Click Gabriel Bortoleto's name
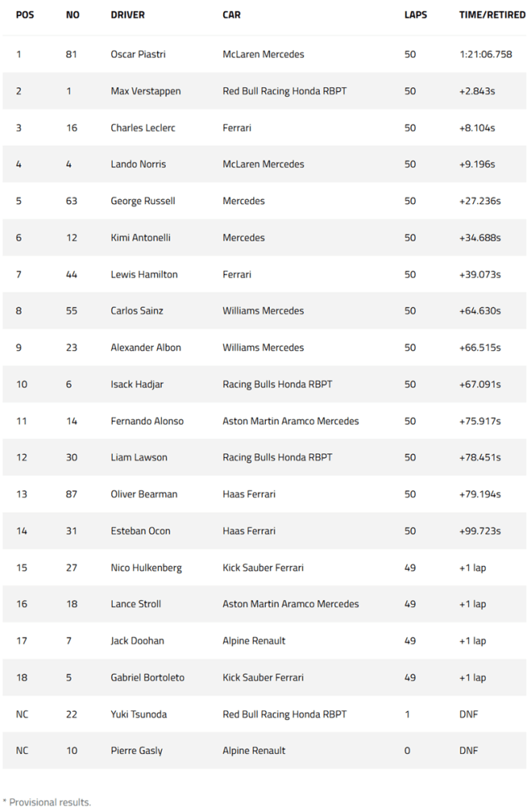Viewport: 527px width, 812px height. click(147, 677)
